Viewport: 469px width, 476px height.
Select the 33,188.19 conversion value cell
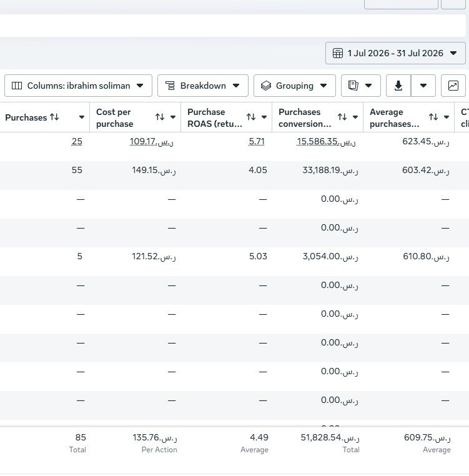point(330,171)
